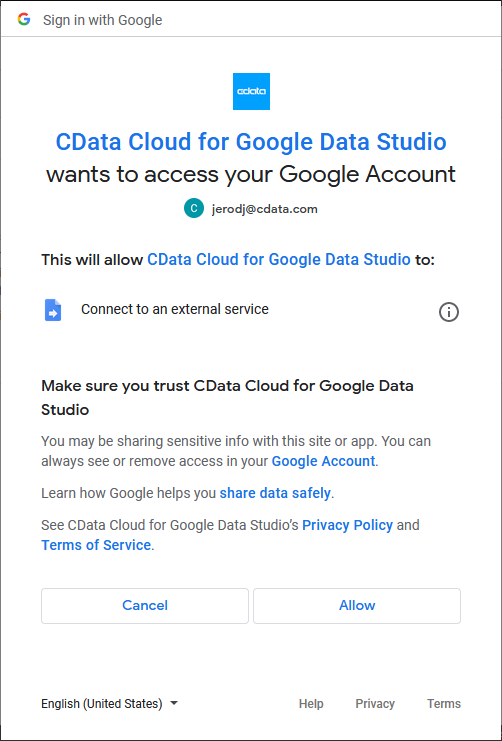Open the Privacy footer link
The image size is (502, 741).
(x=375, y=704)
